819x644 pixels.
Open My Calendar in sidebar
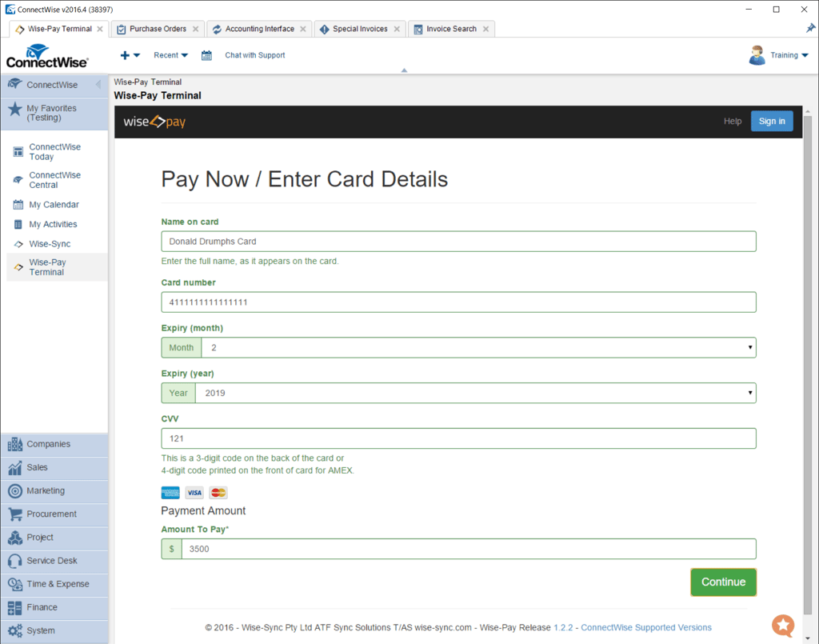pos(54,205)
